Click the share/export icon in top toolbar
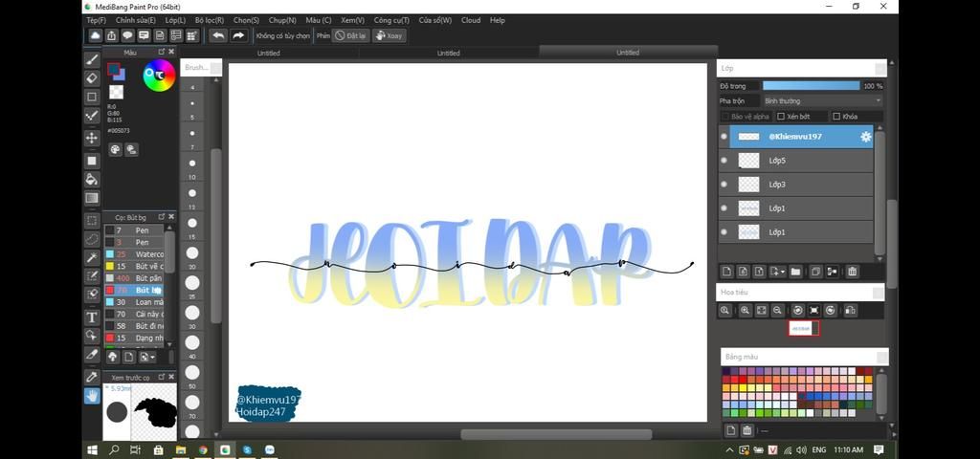This screenshot has height=459, width=980. (x=111, y=35)
